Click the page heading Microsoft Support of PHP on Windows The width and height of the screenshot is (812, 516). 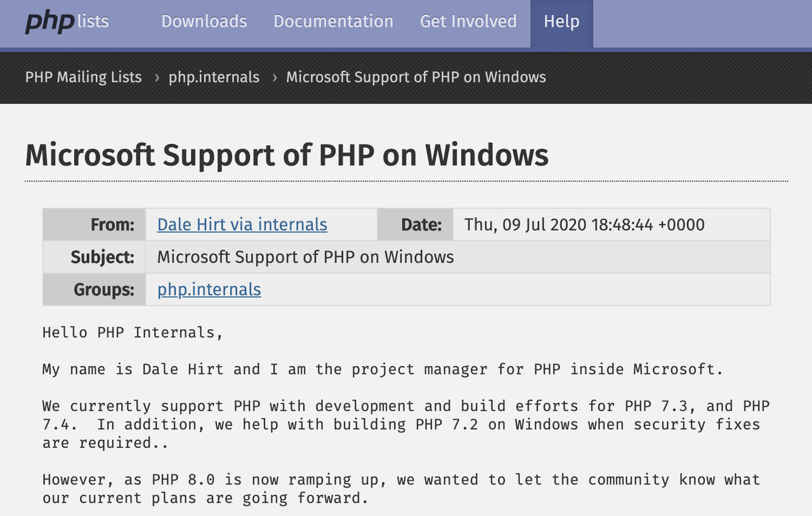[x=287, y=155]
